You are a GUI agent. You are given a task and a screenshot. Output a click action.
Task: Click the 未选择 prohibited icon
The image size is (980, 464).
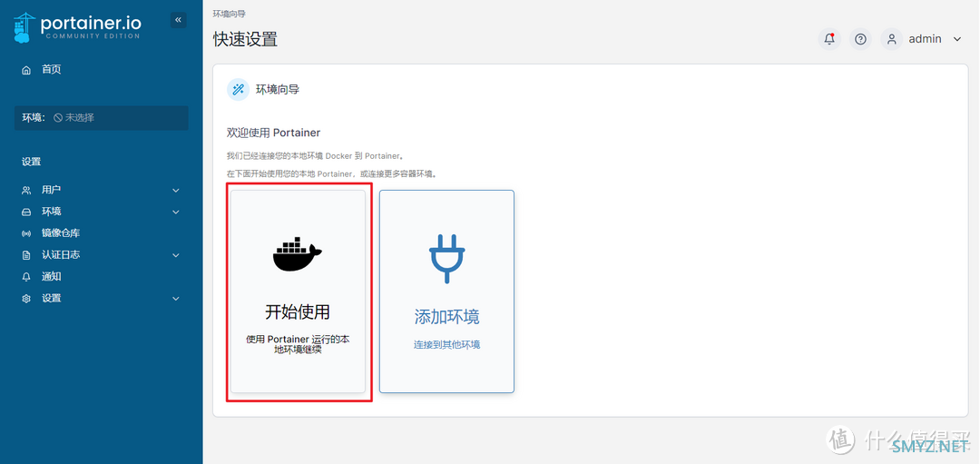(57, 117)
